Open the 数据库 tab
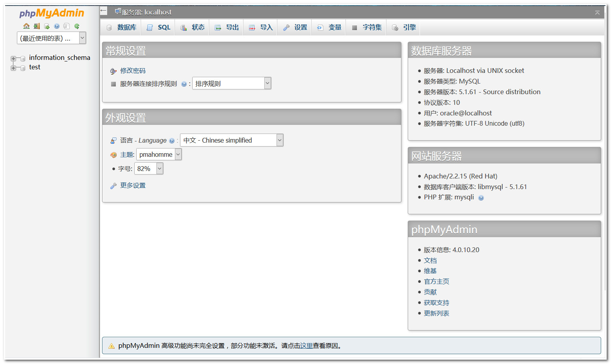This screenshot has width=611, height=364. 121,27
